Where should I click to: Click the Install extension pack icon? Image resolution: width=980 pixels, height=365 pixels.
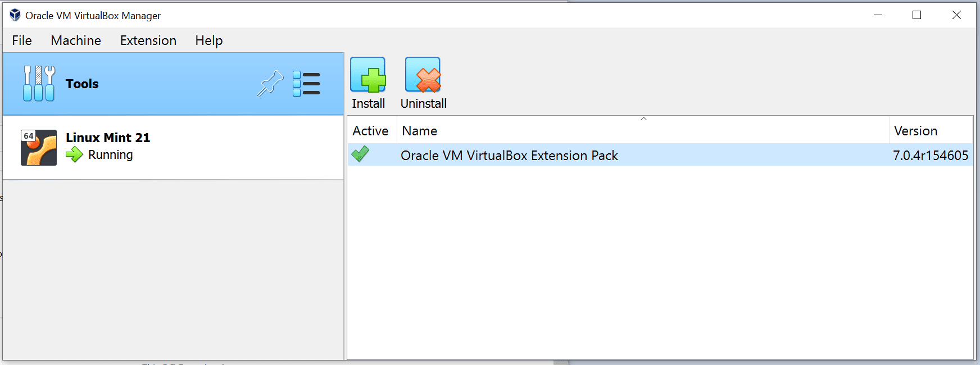point(368,75)
